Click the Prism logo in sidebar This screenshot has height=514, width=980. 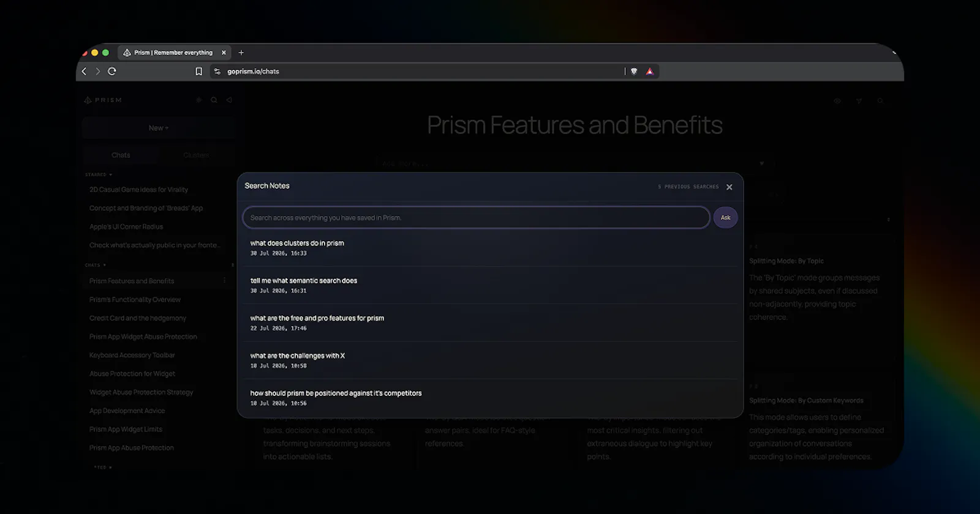point(103,100)
